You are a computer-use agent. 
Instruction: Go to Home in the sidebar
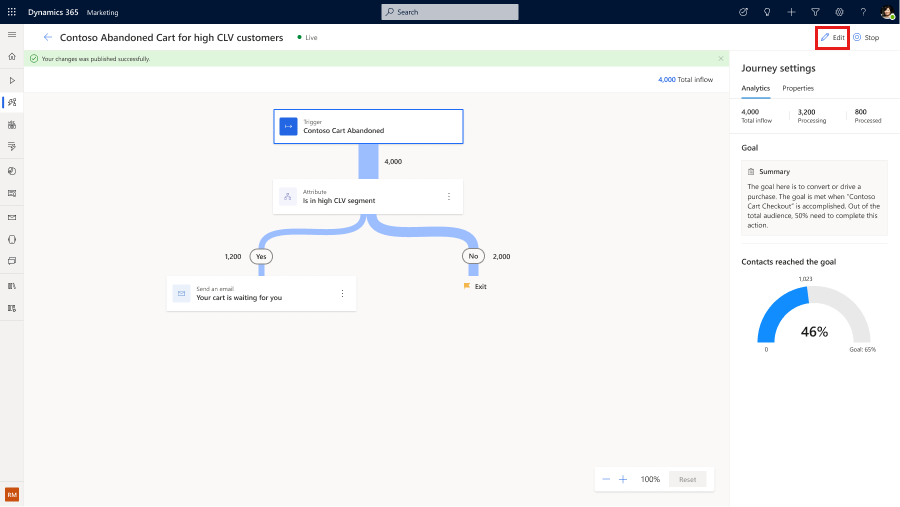coord(11,57)
